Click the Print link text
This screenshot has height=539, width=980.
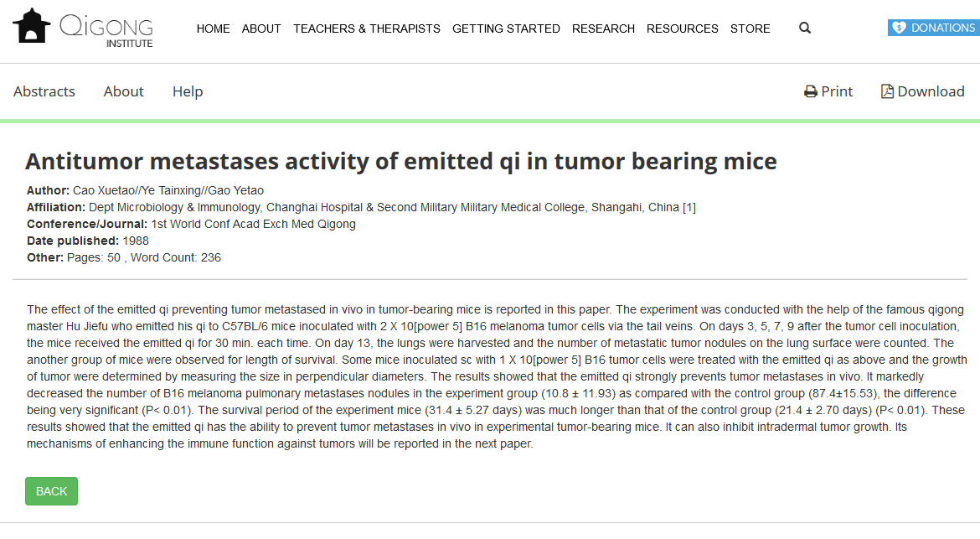[x=837, y=91]
